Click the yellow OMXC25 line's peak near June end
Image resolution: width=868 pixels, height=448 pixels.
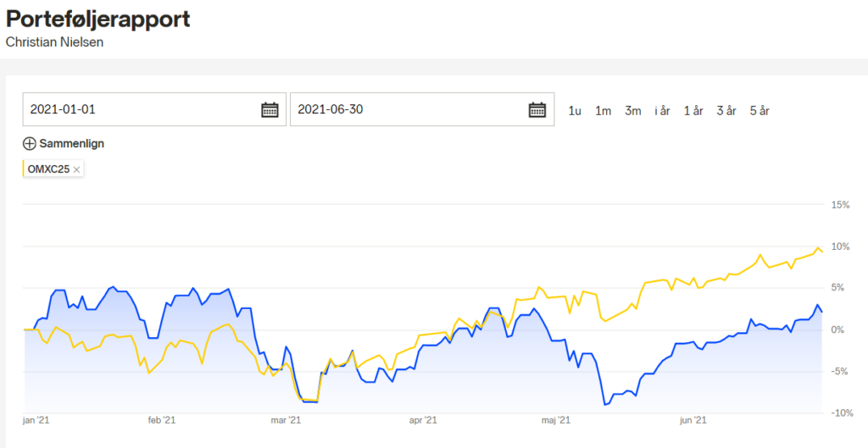[x=818, y=248]
